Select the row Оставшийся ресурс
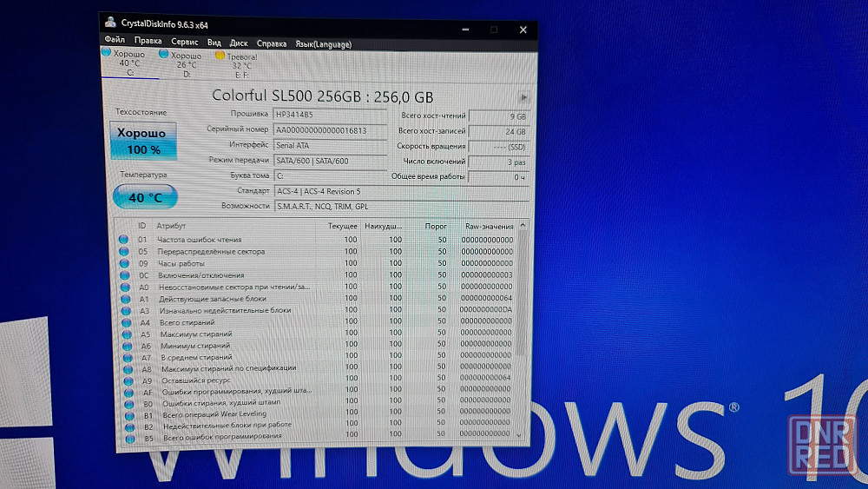 pyautogui.click(x=318, y=380)
